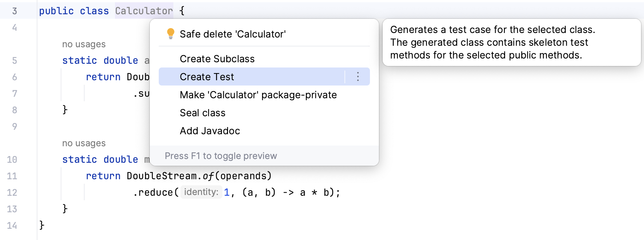Viewport: 644px width, 240px height.
Task: Select the highlighted Calculator class name
Action: click(144, 11)
